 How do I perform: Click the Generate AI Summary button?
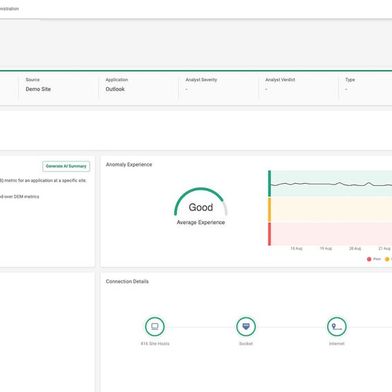click(x=66, y=166)
